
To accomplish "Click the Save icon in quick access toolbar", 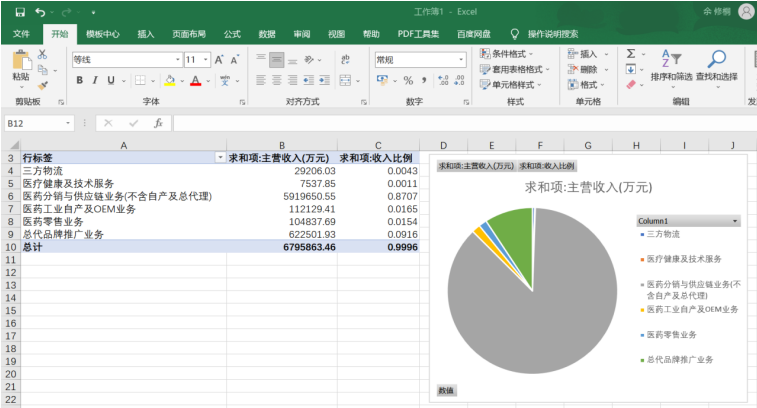I will tap(19, 12).
